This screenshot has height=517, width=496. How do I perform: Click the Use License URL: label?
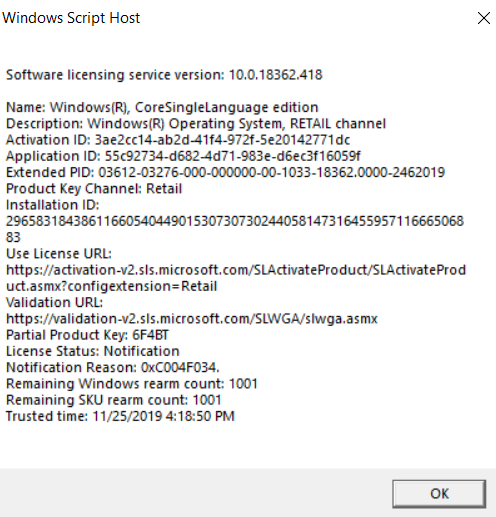[59, 254]
